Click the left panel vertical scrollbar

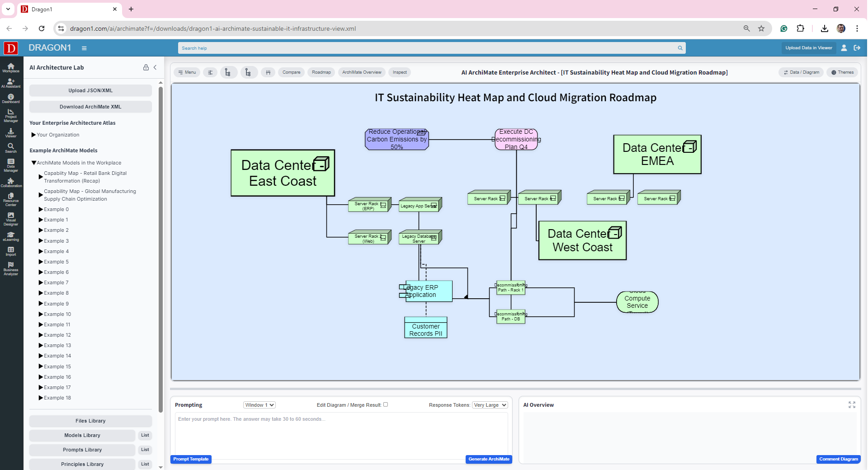160,249
